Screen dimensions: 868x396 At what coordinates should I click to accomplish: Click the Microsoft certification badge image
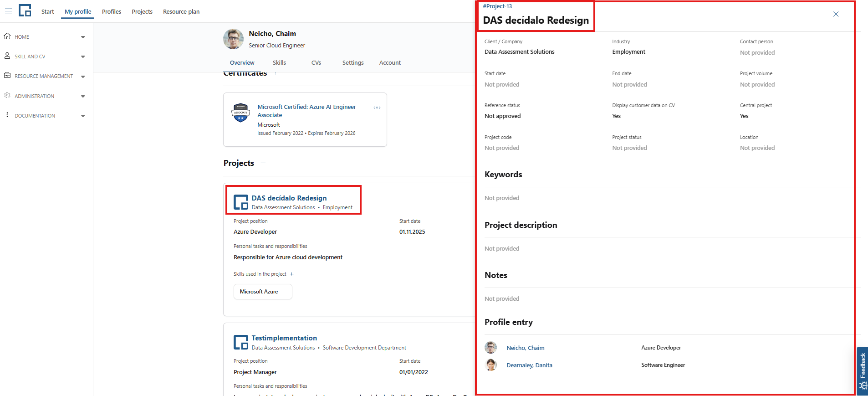[241, 113]
